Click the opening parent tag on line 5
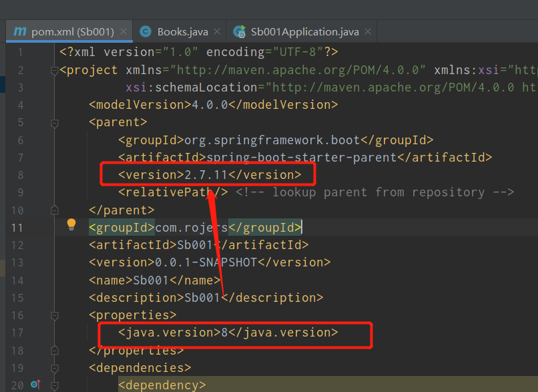 118,123
